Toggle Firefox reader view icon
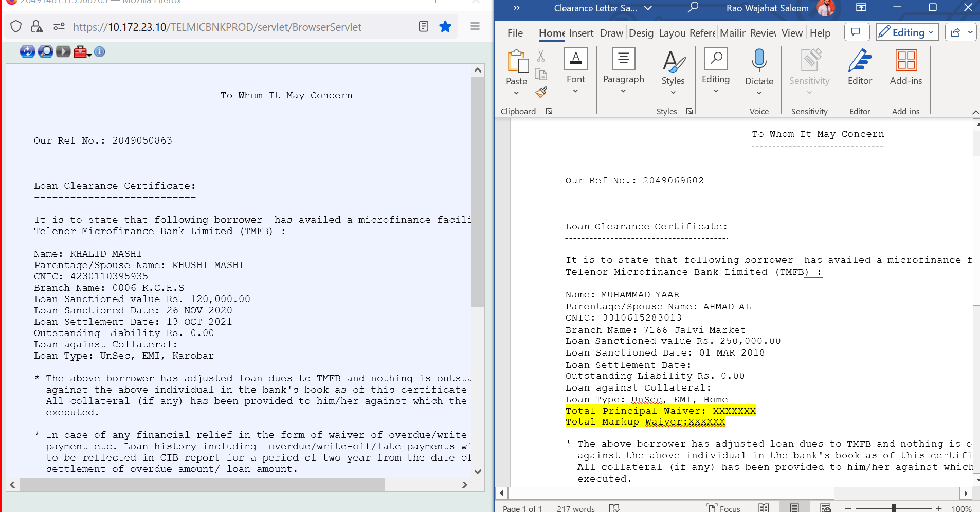This screenshot has width=980, height=512. (424, 27)
